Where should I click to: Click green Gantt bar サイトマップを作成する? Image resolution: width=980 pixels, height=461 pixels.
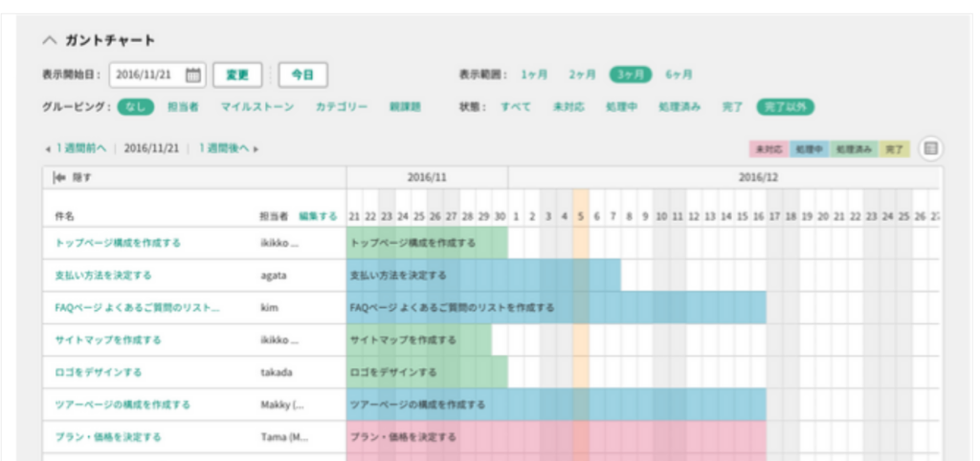point(419,340)
